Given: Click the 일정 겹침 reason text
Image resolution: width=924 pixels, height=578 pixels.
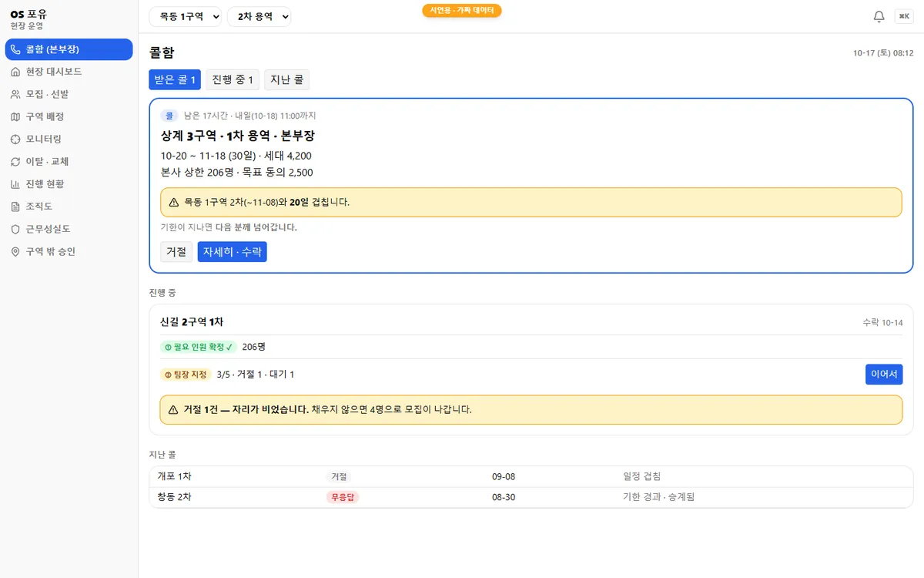Looking at the screenshot, I should [x=642, y=477].
